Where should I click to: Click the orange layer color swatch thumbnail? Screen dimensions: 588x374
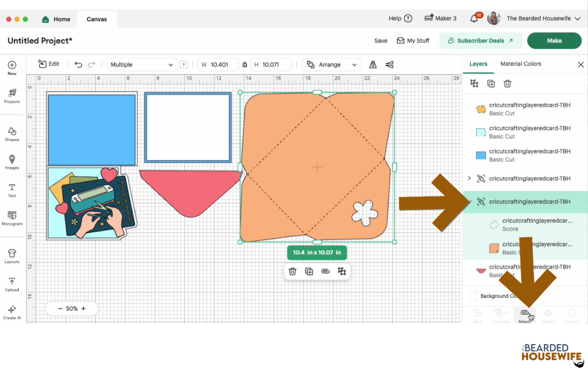481,108
